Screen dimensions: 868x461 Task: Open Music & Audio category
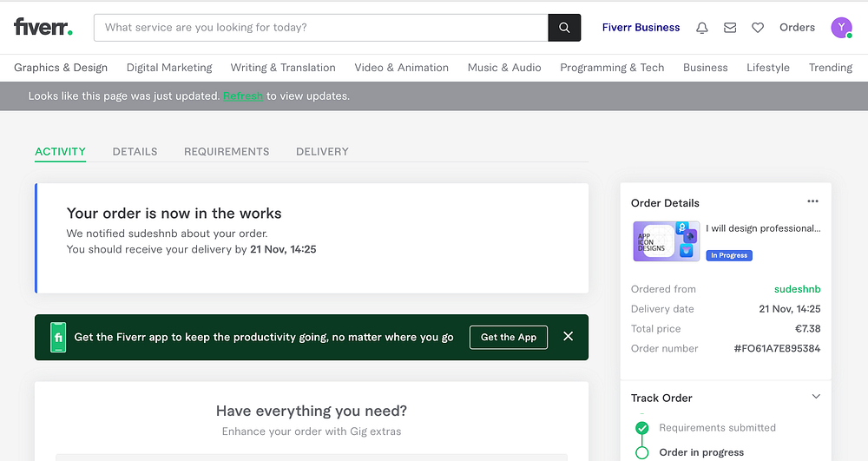[504, 68]
